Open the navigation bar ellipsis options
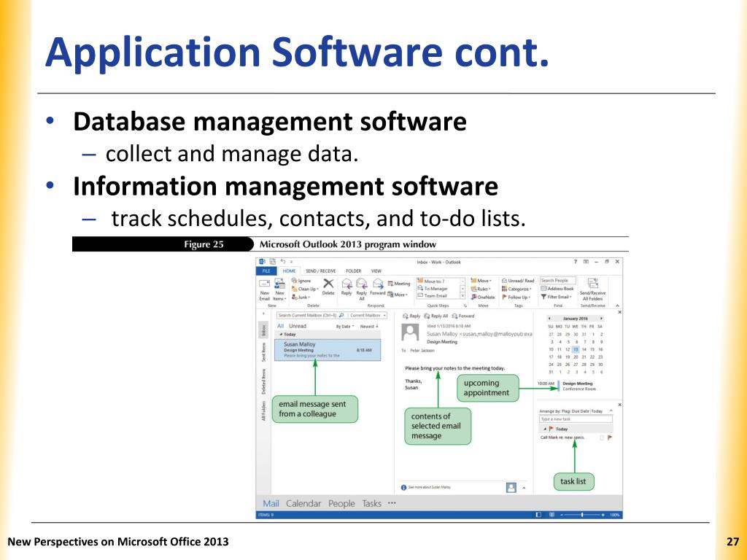 click(392, 502)
